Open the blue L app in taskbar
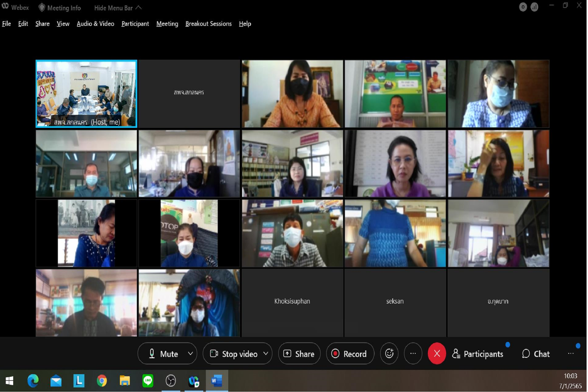This screenshot has width=588, height=392. [79, 381]
